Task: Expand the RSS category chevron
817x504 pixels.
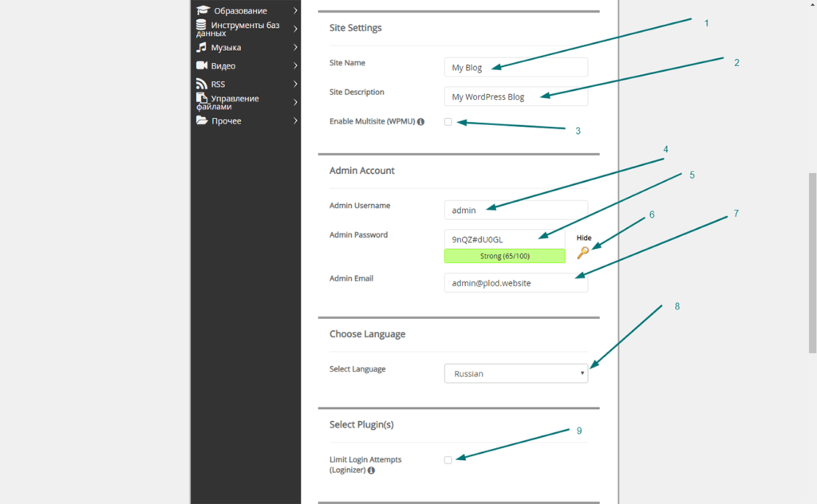Action: pyautogui.click(x=295, y=83)
